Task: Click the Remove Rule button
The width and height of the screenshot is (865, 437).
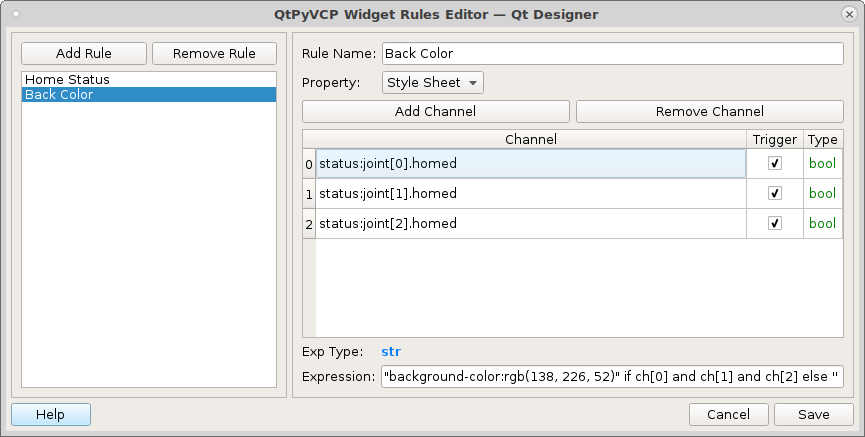Action: (x=214, y=54)
